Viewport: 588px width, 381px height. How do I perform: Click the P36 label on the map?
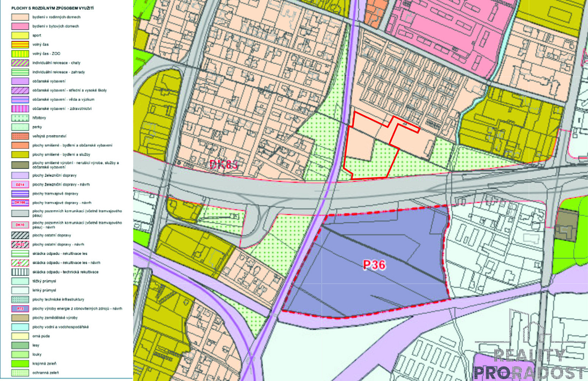pos(374,265)
